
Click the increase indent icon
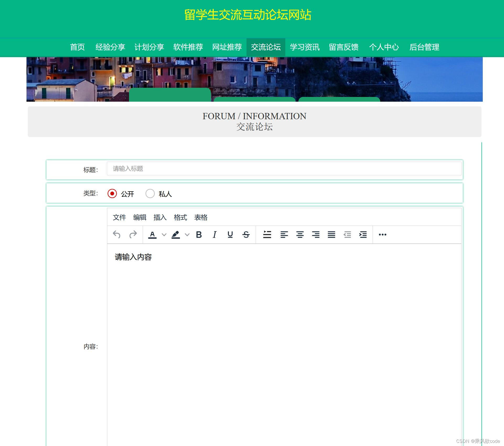363,235
